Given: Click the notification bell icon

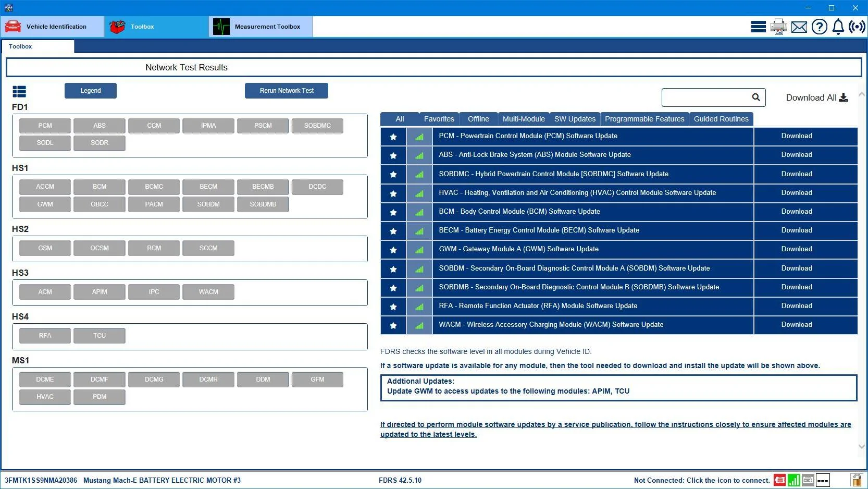Looking at the screenshot, I should pos(838,27).
